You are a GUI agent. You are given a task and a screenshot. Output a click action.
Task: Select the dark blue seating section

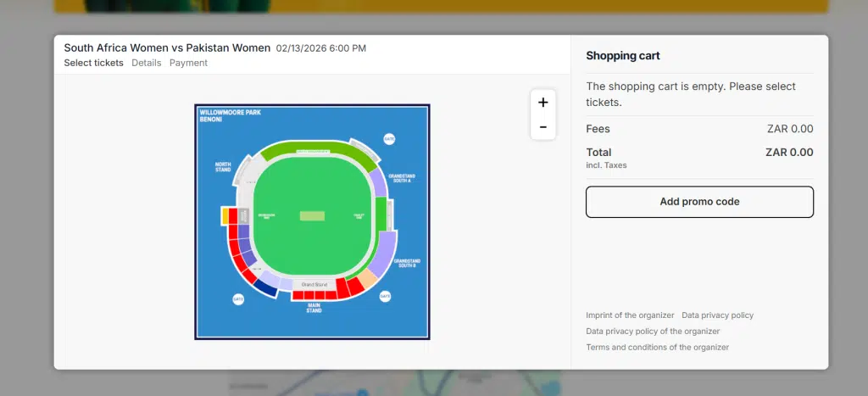coord(266,288)
